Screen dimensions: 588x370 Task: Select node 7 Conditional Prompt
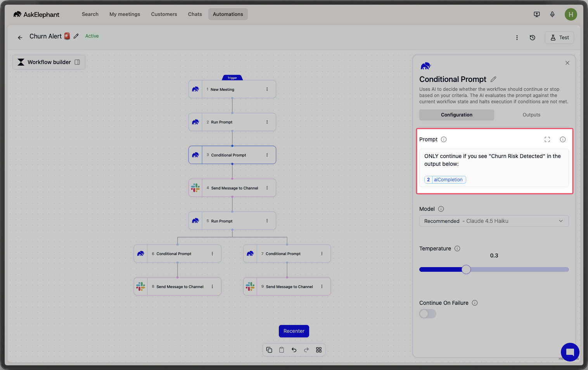click(287, 254)
